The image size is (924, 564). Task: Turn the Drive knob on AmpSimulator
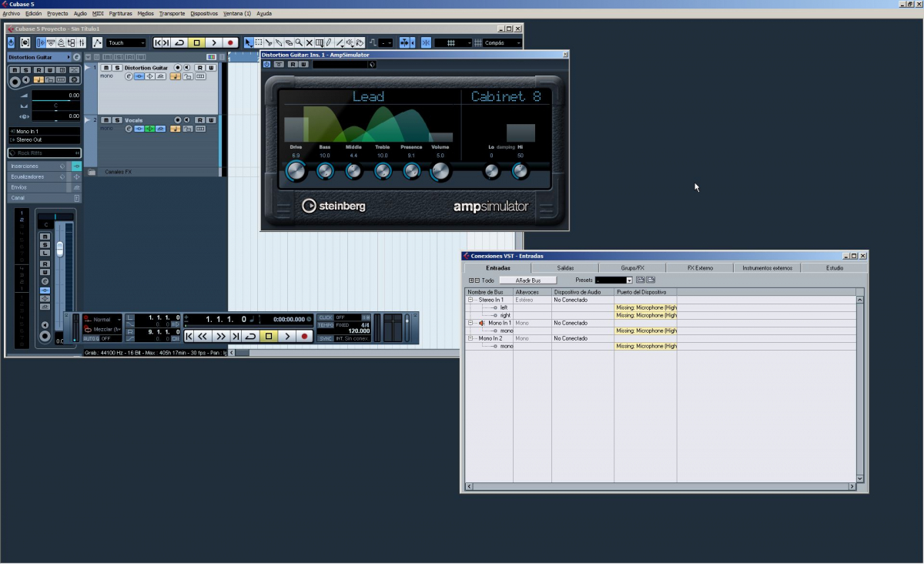click(296, 171)
